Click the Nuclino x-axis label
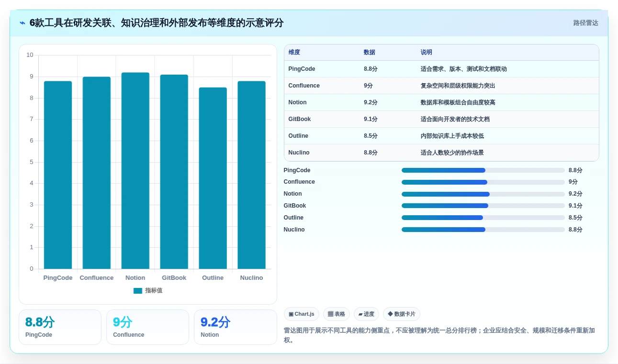This screenshot has height=364, width=618. [252, 278]
